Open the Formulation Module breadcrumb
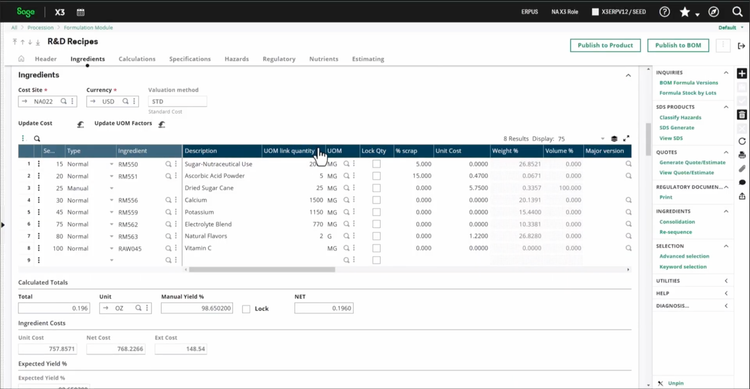 [x=88, y=28]
